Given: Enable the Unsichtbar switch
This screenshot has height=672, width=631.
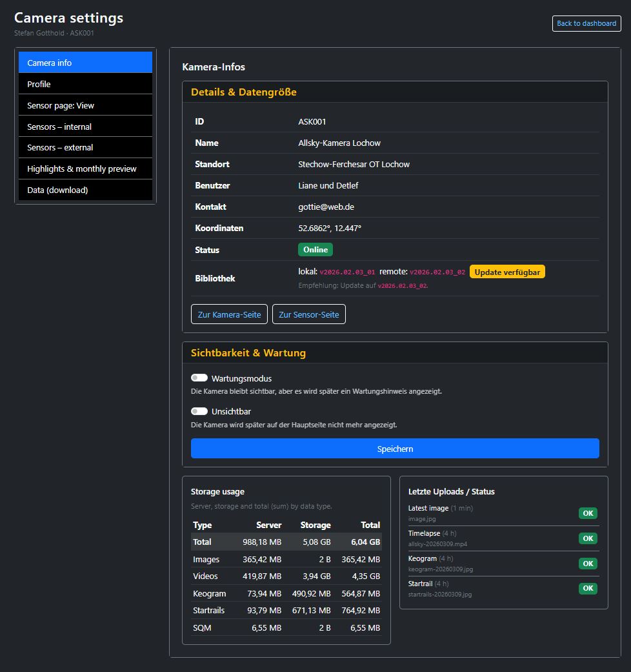Looking at the screenshot, I should [199, 411].
